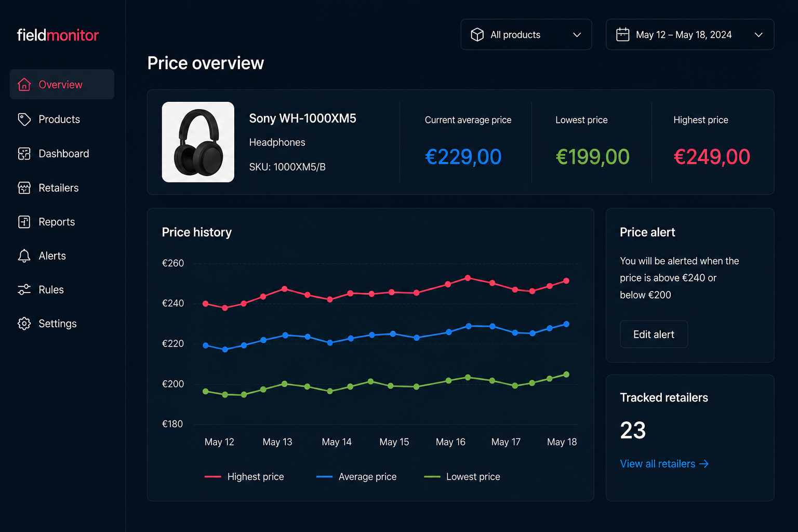The width and height of the screenshot is (798, 532).
Task: Click the €199,00 lowest price value
Action: (592, 156)
